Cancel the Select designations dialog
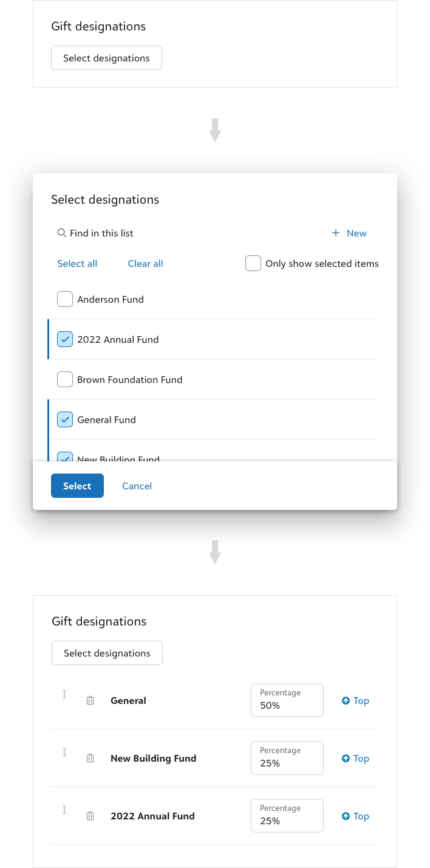 click(137, 486)
